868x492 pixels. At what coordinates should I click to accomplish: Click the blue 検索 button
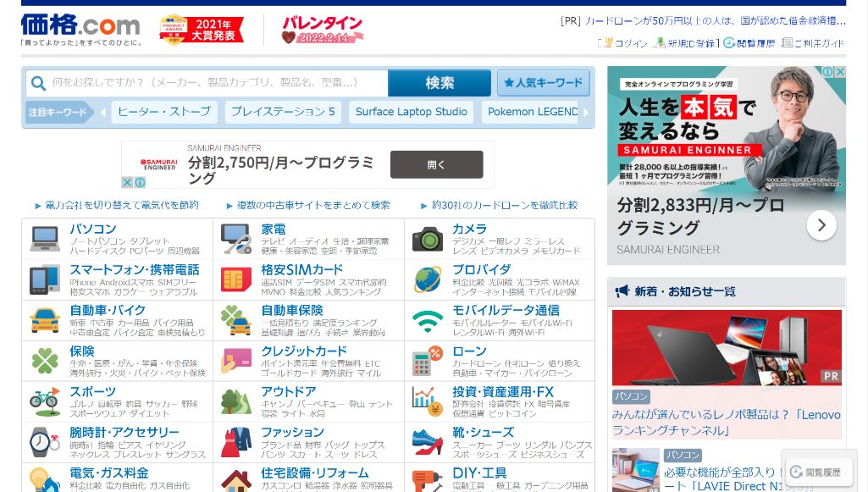(x=440, y=83)
